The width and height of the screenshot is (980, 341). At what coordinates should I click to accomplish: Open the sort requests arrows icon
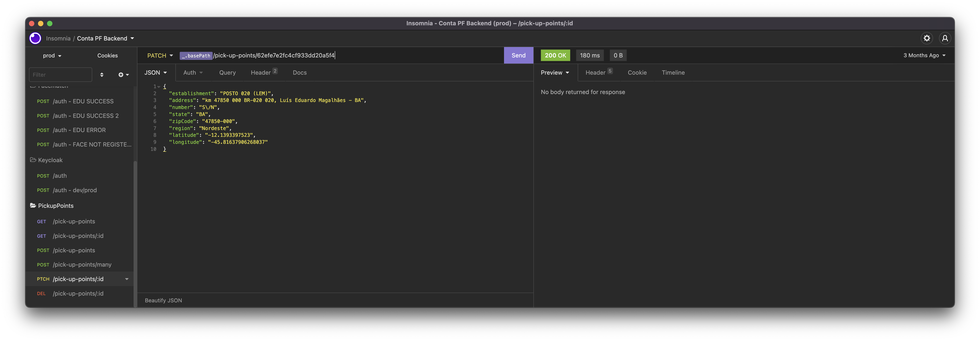pos(101,75)
